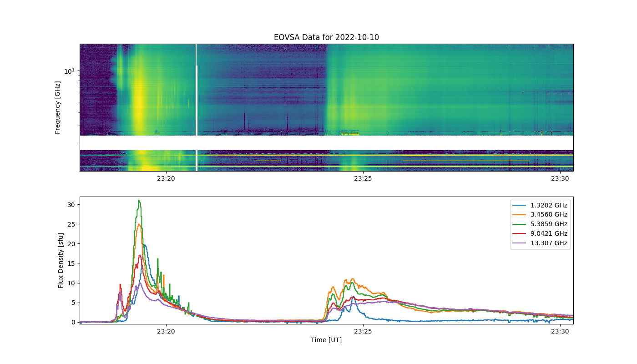Click the 23:30 tick under the flux plot

coord(560,331)
